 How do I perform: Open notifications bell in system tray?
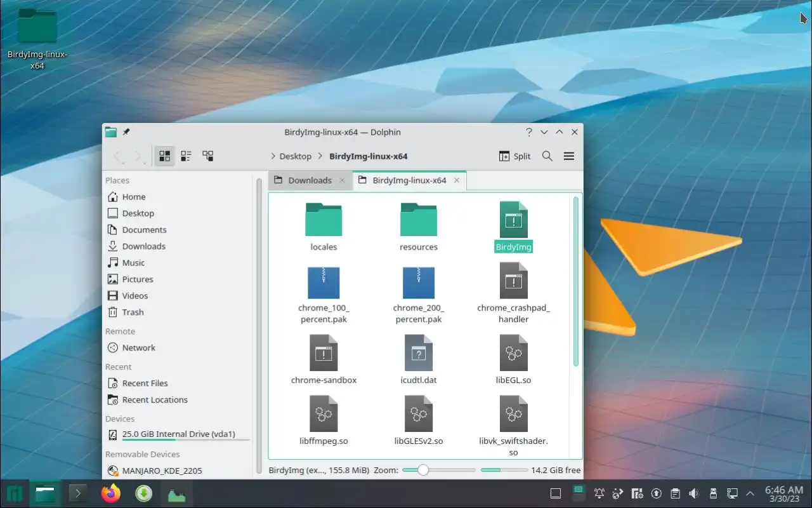599,493
